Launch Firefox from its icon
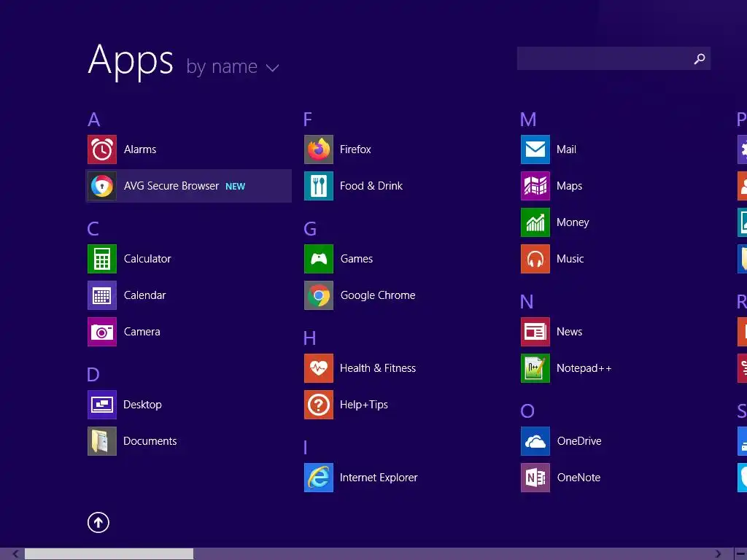This screenshot has height=560, width=747. [x=319, y=149]
